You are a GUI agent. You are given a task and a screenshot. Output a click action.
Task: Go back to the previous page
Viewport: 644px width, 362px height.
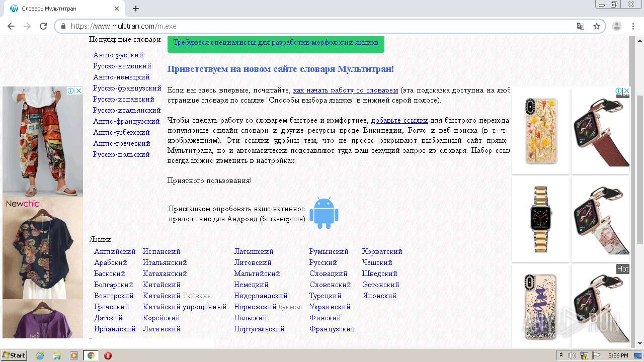point(11,26)
